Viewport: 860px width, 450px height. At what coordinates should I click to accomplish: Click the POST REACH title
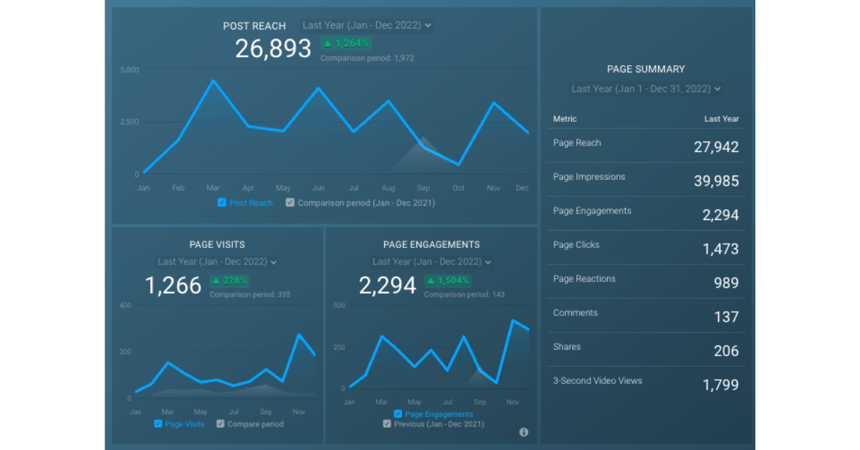254,26
